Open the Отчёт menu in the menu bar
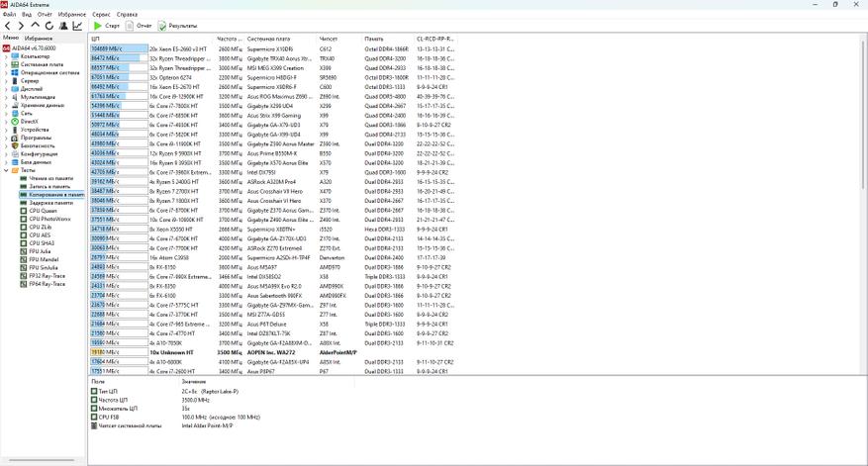Screen dimensions: 868x466 [x=45, y=15]
